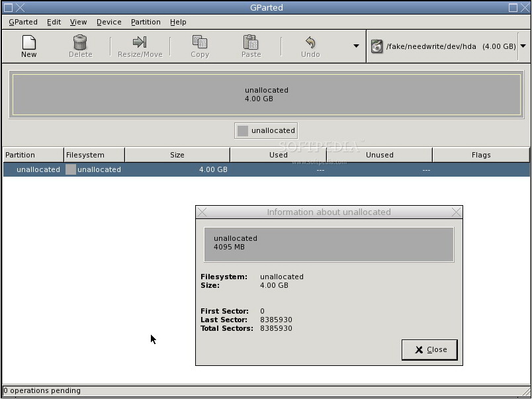
Task: Close the information dialog with Close button
Action: coord(429,349)
